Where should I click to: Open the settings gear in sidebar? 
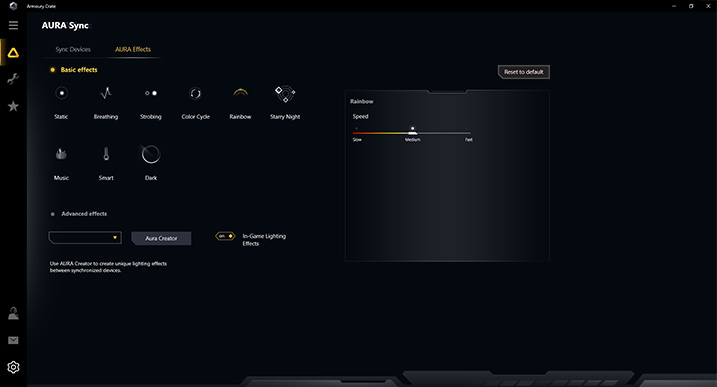click(x=13, y=367)
